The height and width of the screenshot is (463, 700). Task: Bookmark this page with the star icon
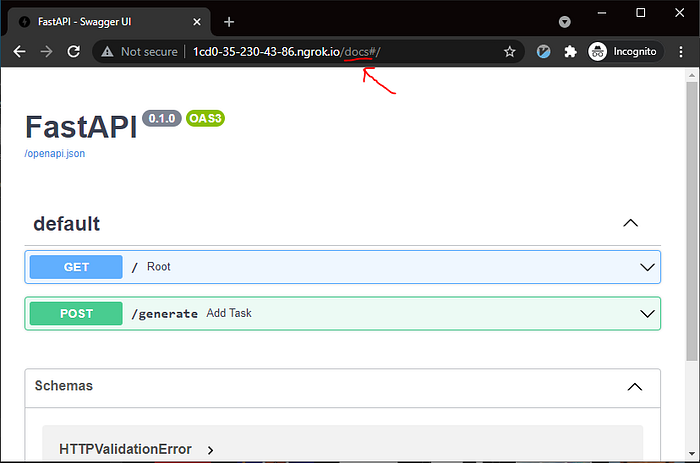(x=509, y=52)
